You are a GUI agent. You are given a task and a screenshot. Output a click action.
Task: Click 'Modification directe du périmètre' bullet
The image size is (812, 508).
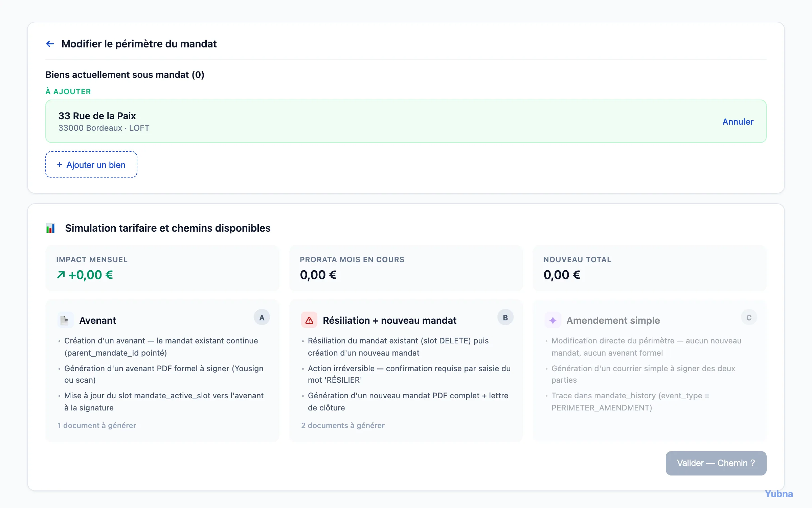point(646,347)
